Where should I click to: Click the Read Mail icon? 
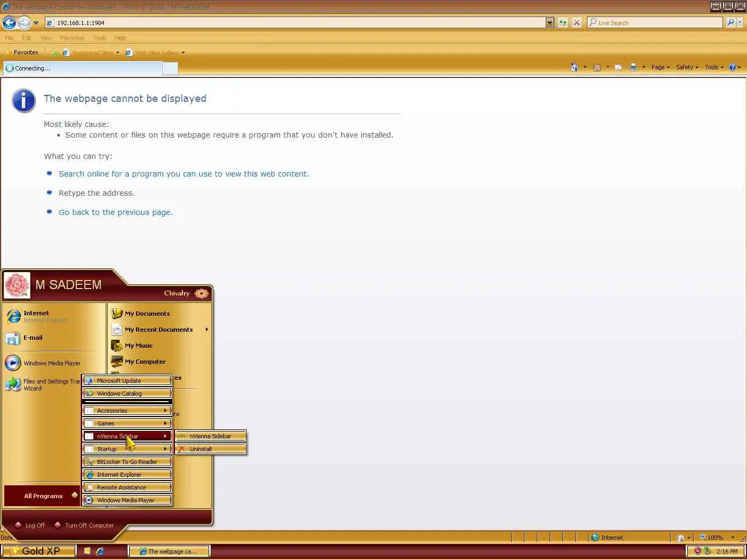(x=618, y=67)
